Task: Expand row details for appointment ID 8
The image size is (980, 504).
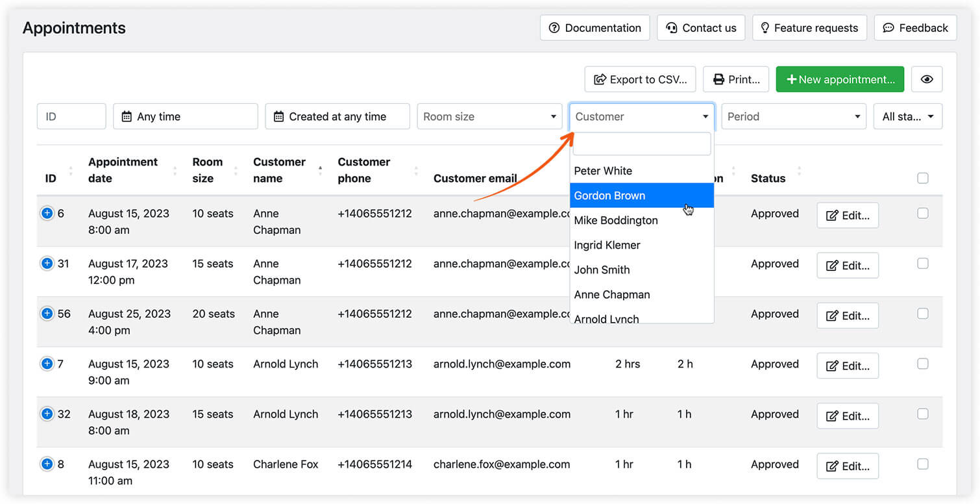Action: [47, 464]
